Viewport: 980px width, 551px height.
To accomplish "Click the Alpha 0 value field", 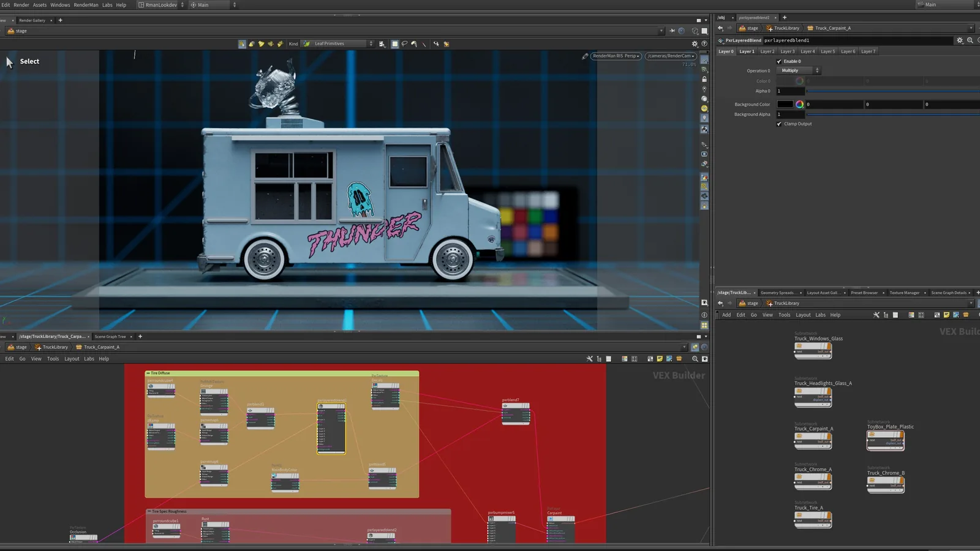I will point(791,91).
